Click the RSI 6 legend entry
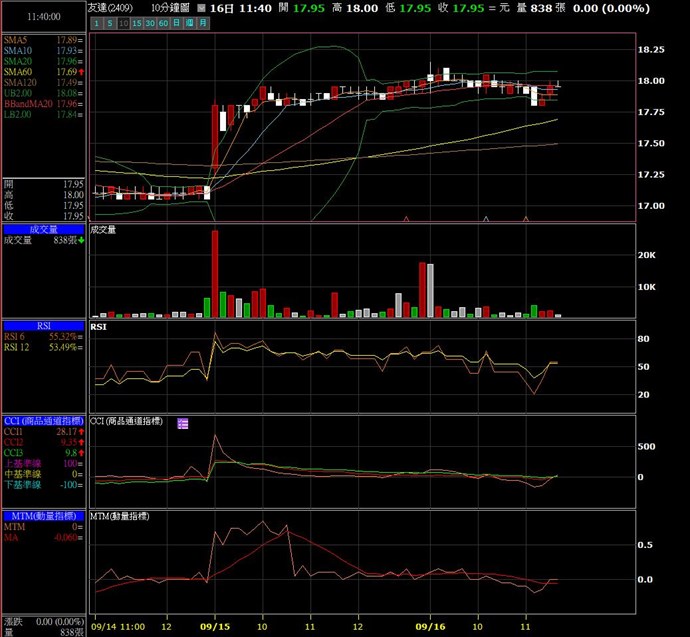Image resolution: width=690 pixels, height=637 pixels. pyautogui.click(x=16, y=338)
